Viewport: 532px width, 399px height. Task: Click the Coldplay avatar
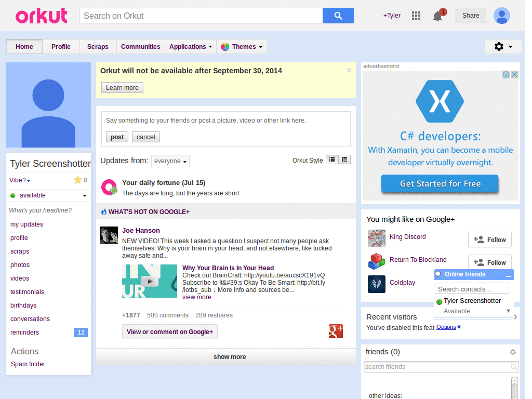pos(377,284)
